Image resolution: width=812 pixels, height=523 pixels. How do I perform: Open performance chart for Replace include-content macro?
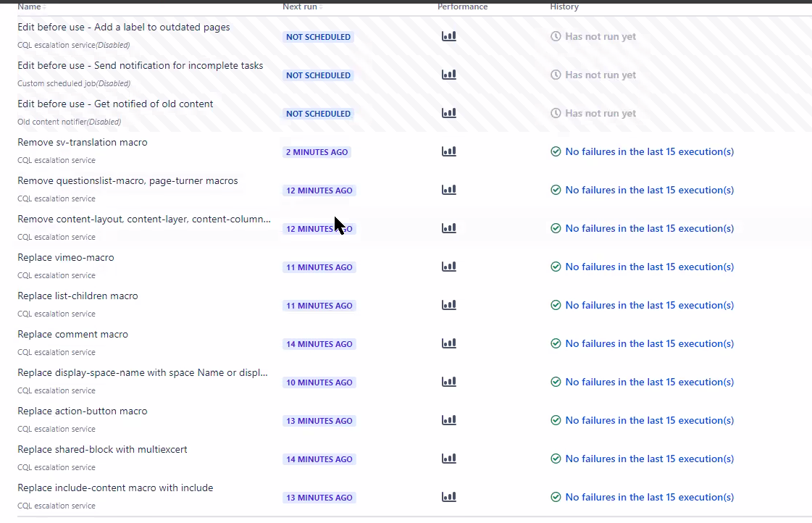[x=448, y=496]
